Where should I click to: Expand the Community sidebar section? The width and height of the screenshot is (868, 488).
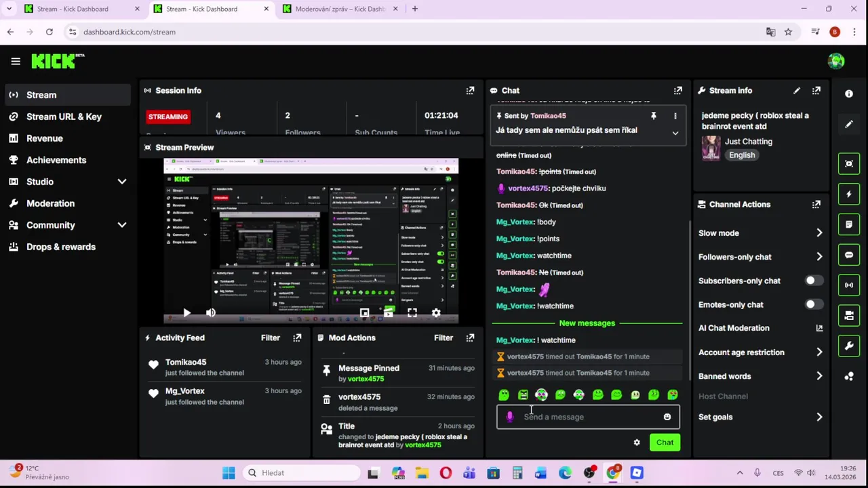tap(122, 225)
